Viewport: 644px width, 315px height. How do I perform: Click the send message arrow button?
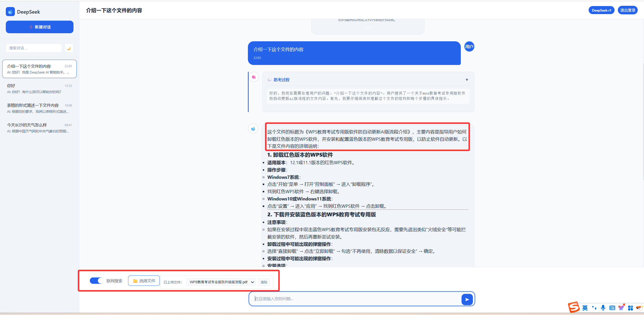pyautogui.click(x=467, y=299)
